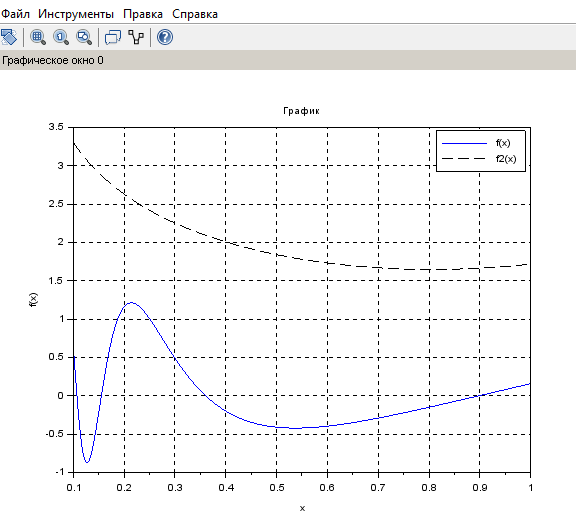This screenshot has height=523, width=576.
Task: Open the Help question mark icon
Action: 165,37
